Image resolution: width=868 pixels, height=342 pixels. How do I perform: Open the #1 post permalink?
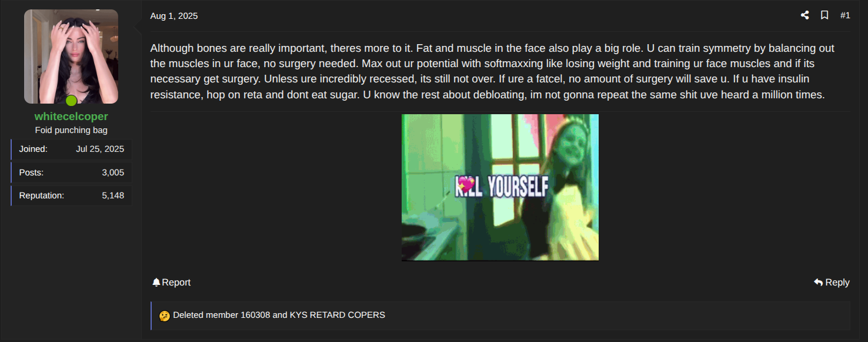tap(845, 15)
